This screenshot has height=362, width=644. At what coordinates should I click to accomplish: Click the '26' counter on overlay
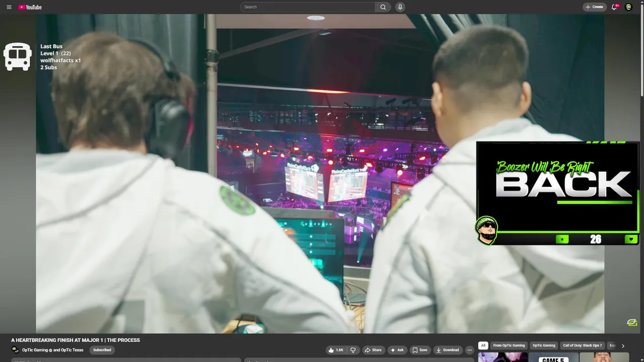[x=596, y=239]
